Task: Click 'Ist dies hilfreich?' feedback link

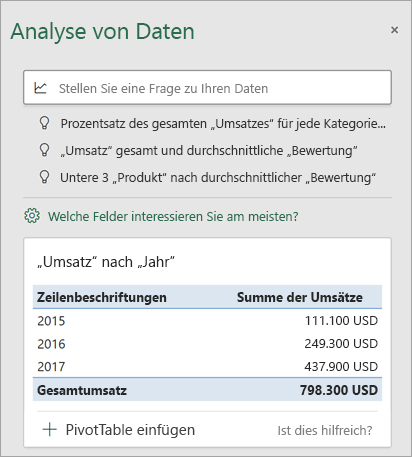Action: (x=325, y=430)
